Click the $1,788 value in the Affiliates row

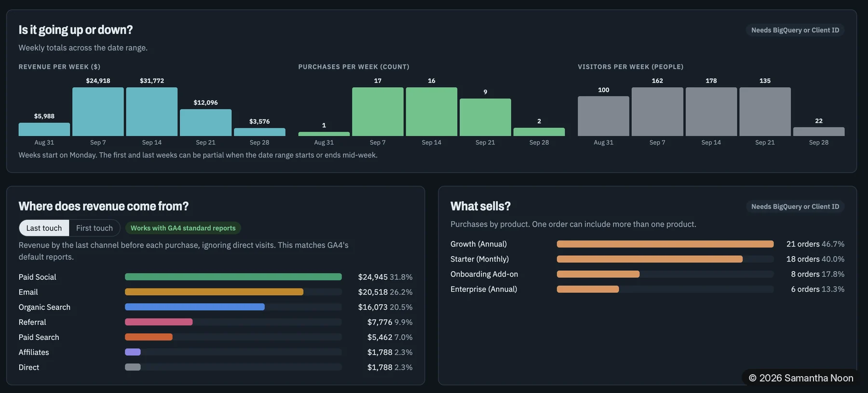point(380,352)
